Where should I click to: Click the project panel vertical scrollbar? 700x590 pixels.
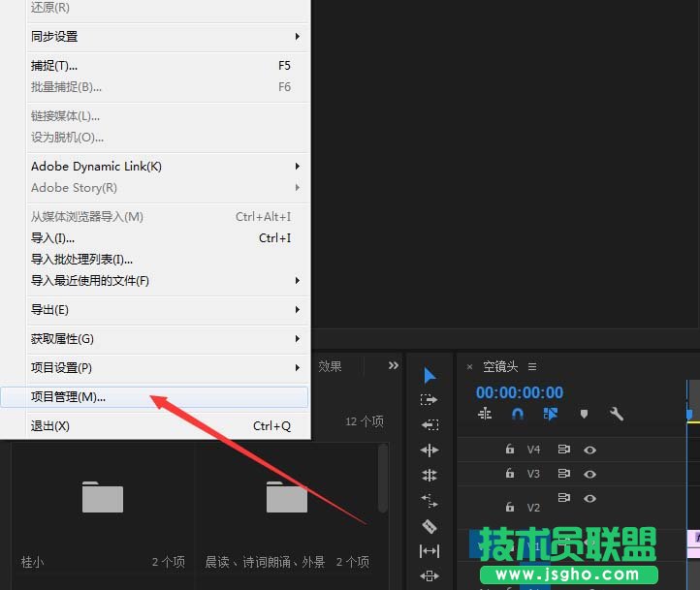pos(383,479)
